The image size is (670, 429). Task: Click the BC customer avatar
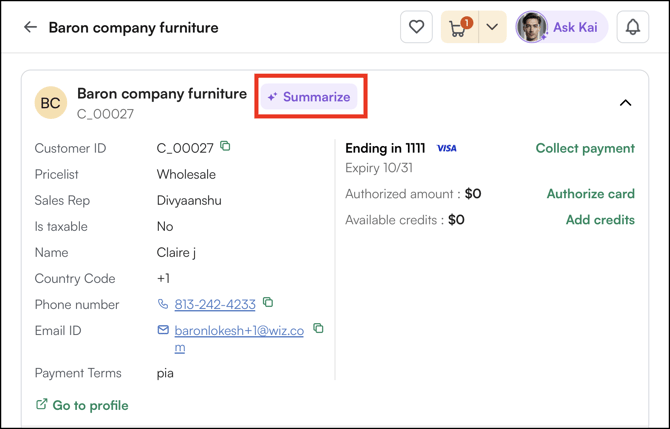point(51,102)
